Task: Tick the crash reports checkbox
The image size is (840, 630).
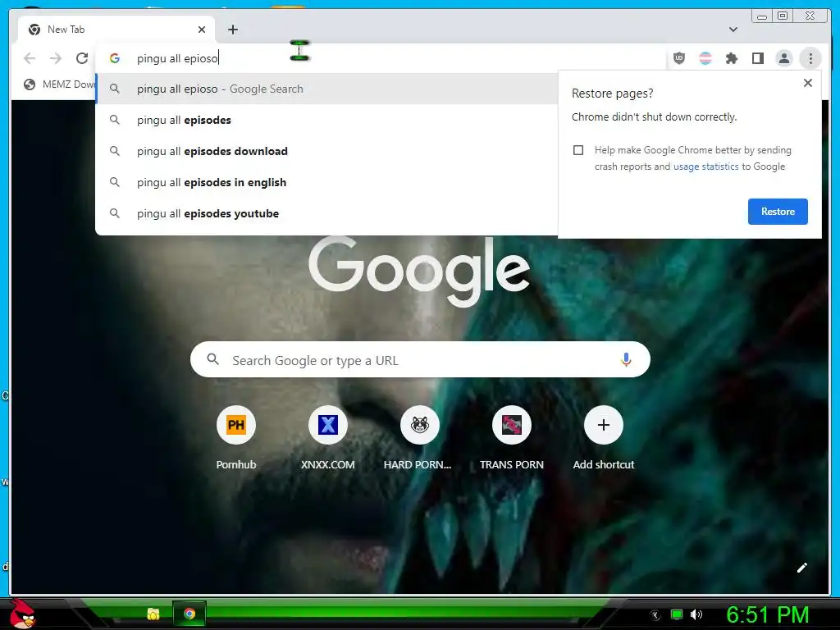Action: point(578,150)
